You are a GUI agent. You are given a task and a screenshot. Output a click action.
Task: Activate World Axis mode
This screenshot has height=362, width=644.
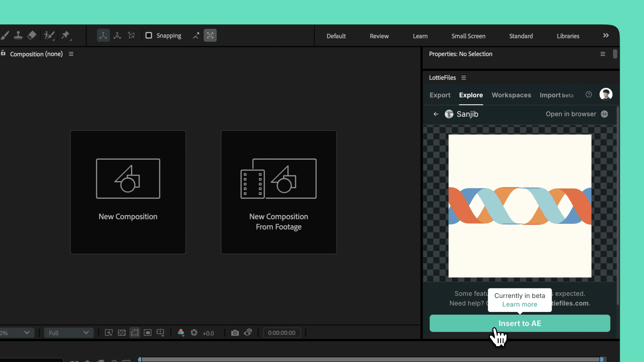tap(117, 35)
